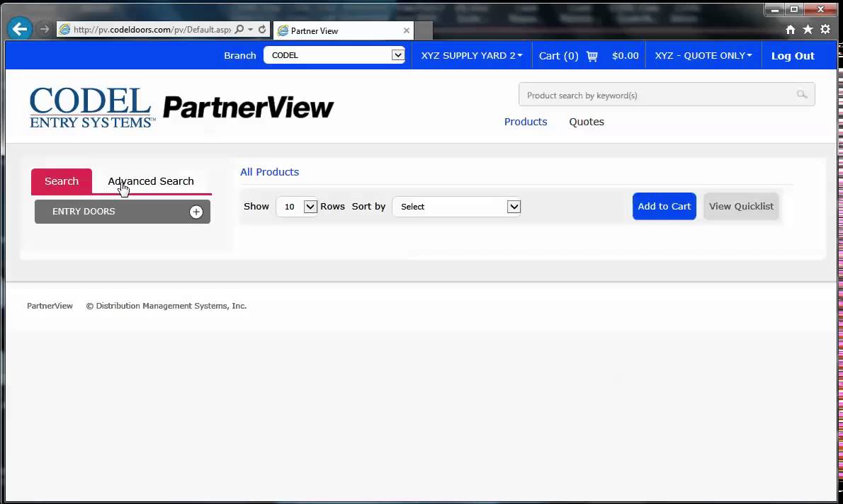Open the browser Home icon
The height and width of the screenshot is (504, 843).
tap(791, 30)
